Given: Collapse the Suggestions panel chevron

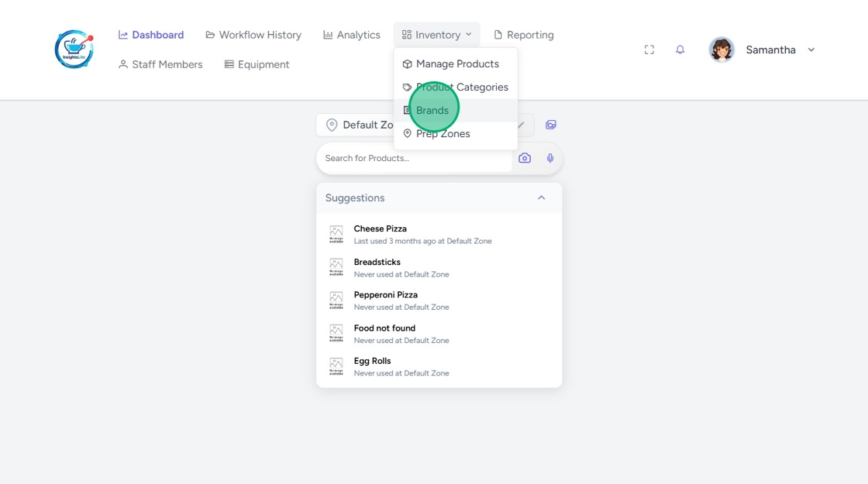Looking at the screenshot, I should point(542,198).
